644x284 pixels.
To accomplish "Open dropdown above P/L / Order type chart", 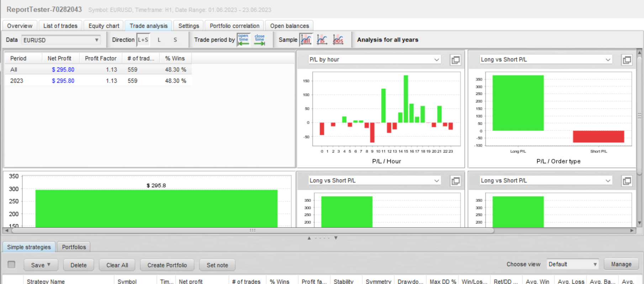I will click(546, 60).
